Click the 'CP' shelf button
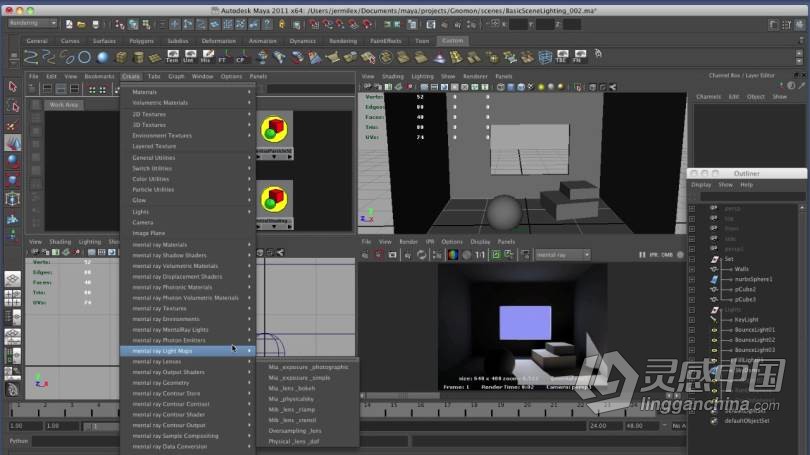Image resolution: width=810 pixels, height=455 pixels. click(x=241, y=57)
